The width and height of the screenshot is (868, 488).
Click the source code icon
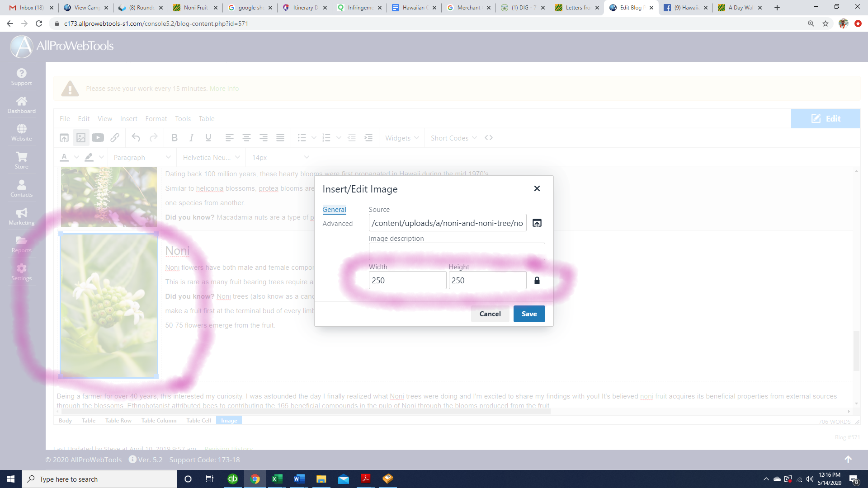(488, 138)
